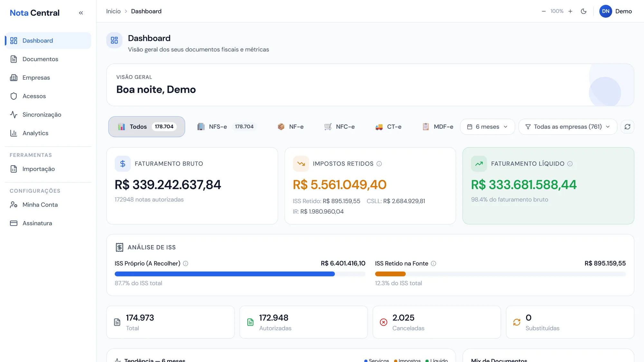Click the trending-up icon on Faturamento Líquido card
Viewport: 644px width, 362px height.
pyautogui.click(x=479, y=164)
